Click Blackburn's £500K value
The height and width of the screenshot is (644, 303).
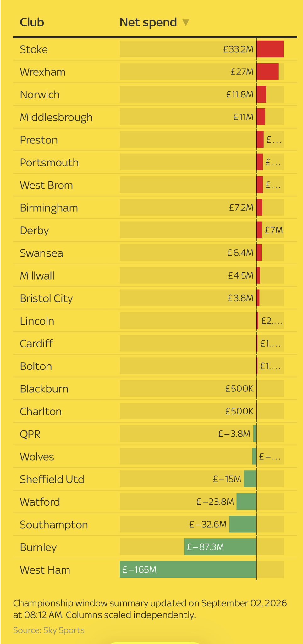click(240, 389)
